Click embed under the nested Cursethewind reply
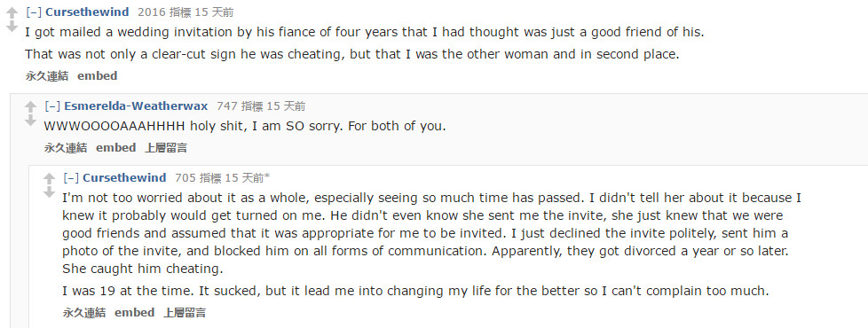This screenshot has height=328, width=868. (x=135, y=313)
